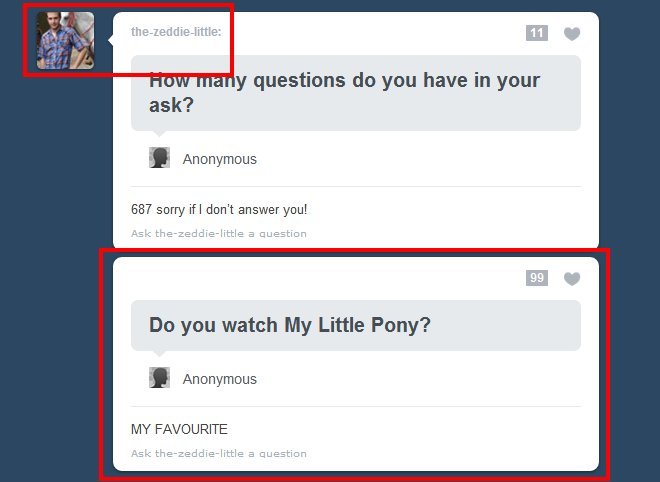Click Anonymous name under Pony question

pos(219,379)
